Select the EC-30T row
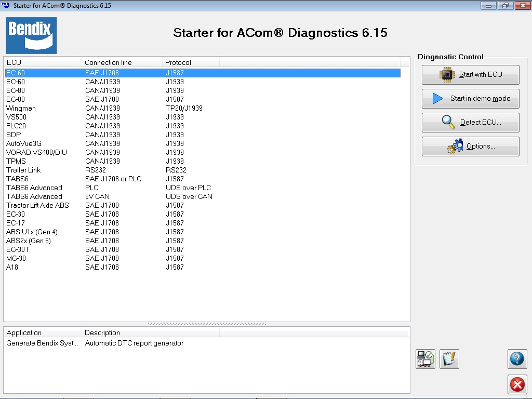The width and height of the screenshot is (532, 399). 203,249
